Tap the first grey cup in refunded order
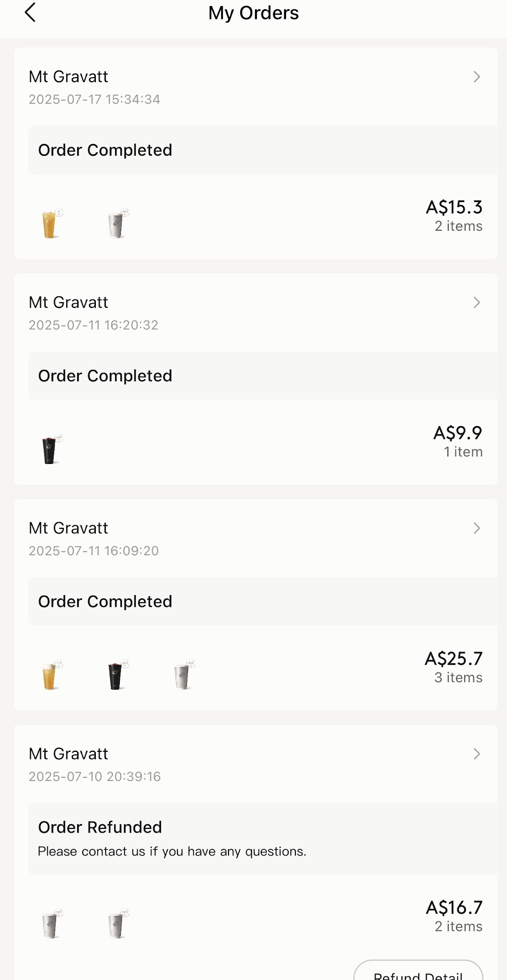The image size is (507, 980). (x=50, y=924)
